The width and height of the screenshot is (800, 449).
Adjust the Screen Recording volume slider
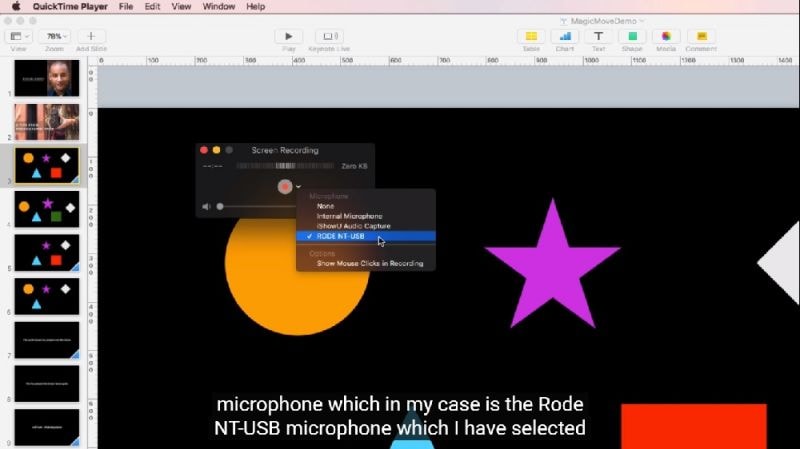click(x=220, y=207)
